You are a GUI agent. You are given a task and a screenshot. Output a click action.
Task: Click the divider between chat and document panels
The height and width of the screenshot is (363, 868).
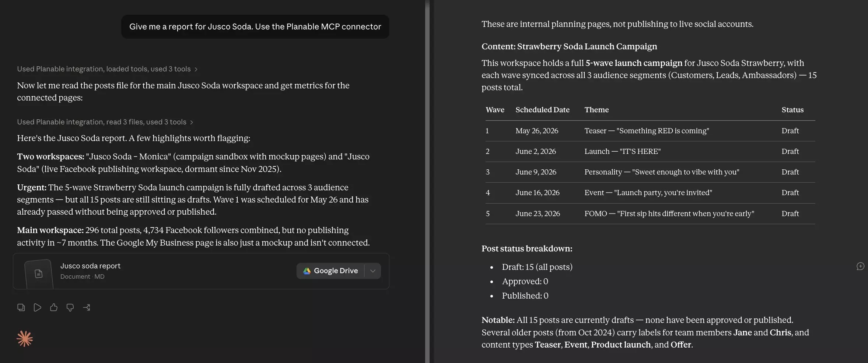427,181
